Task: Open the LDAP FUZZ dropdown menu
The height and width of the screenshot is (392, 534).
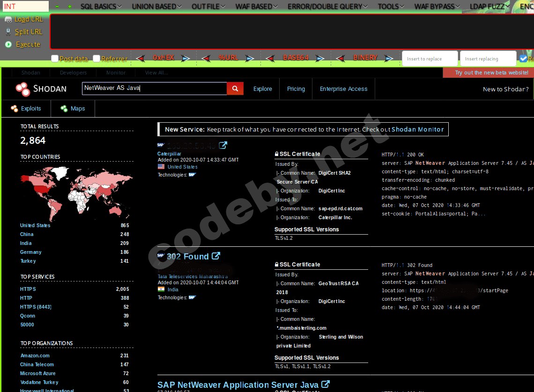Action: click(489, 7)
